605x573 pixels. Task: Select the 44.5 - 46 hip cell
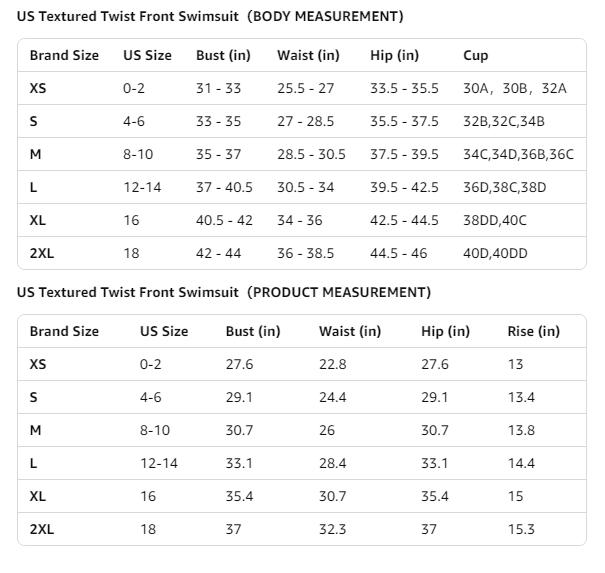pyautogui.click(x=398, y=253)
